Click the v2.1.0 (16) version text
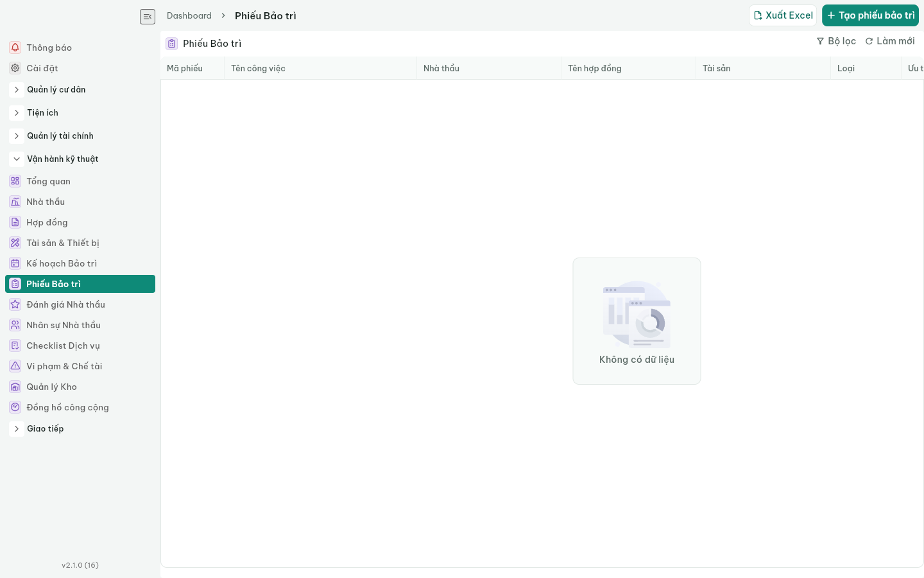 pos(80,565)
